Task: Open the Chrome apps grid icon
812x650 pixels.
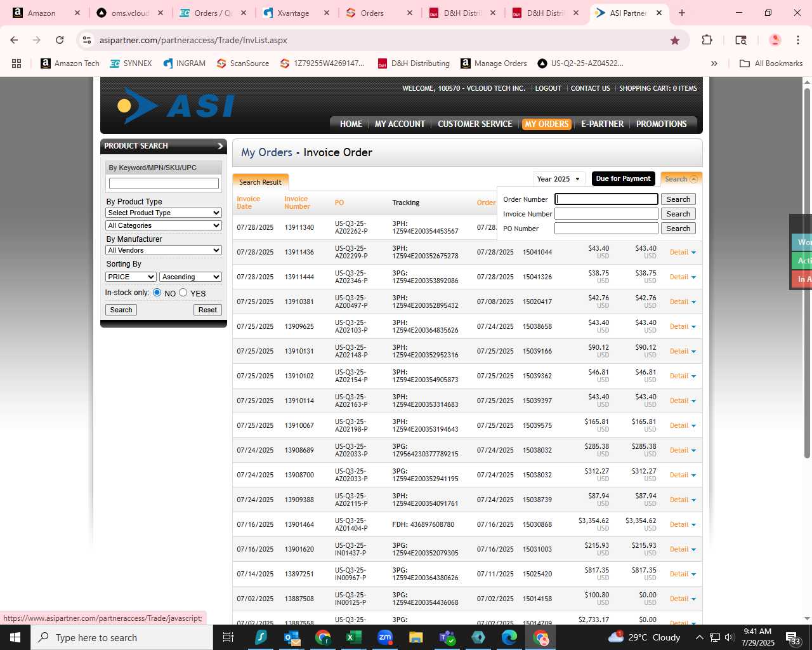Action: click(x=16, y=63)
